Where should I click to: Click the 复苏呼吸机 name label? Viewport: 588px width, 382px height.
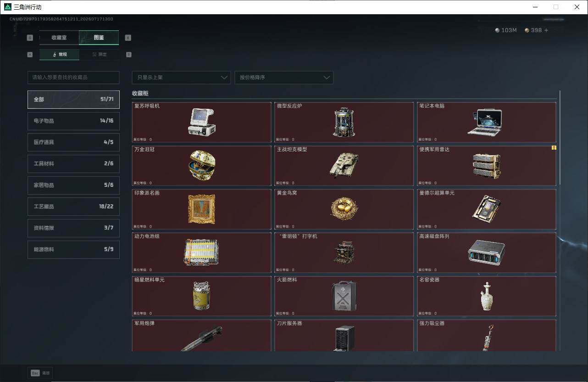pos(147,106)
